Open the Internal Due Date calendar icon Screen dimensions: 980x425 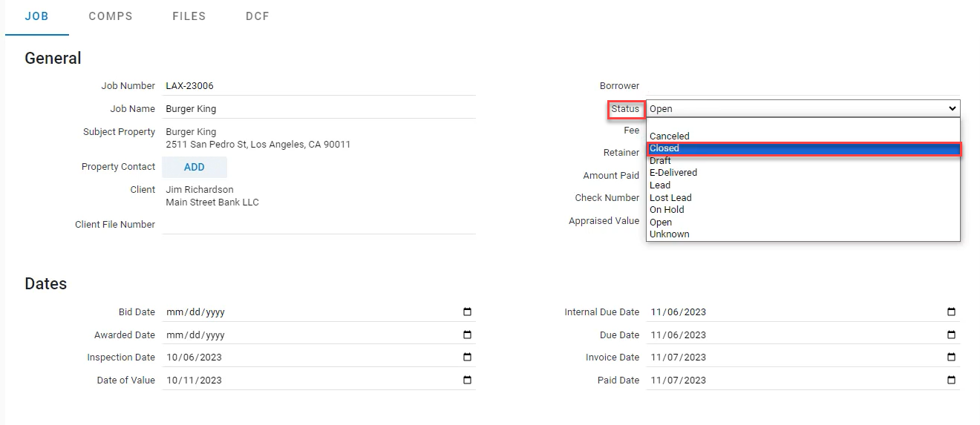coord(951,312)
